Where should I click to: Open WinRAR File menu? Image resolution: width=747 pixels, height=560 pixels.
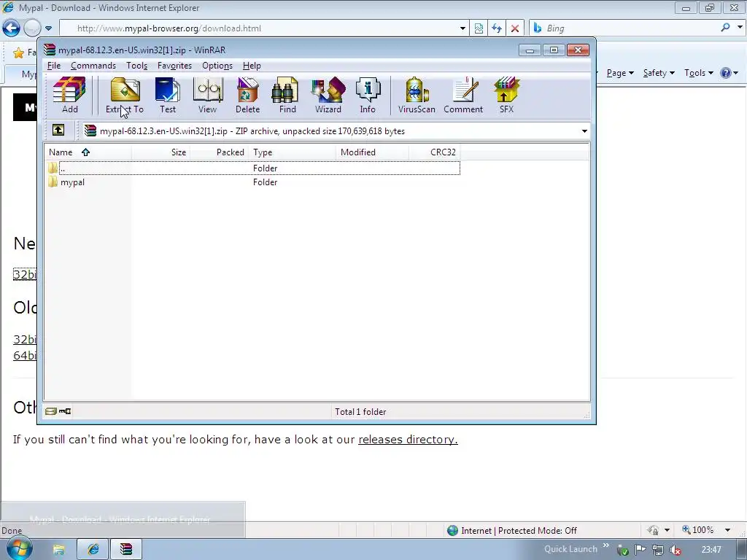pos(54,66)
